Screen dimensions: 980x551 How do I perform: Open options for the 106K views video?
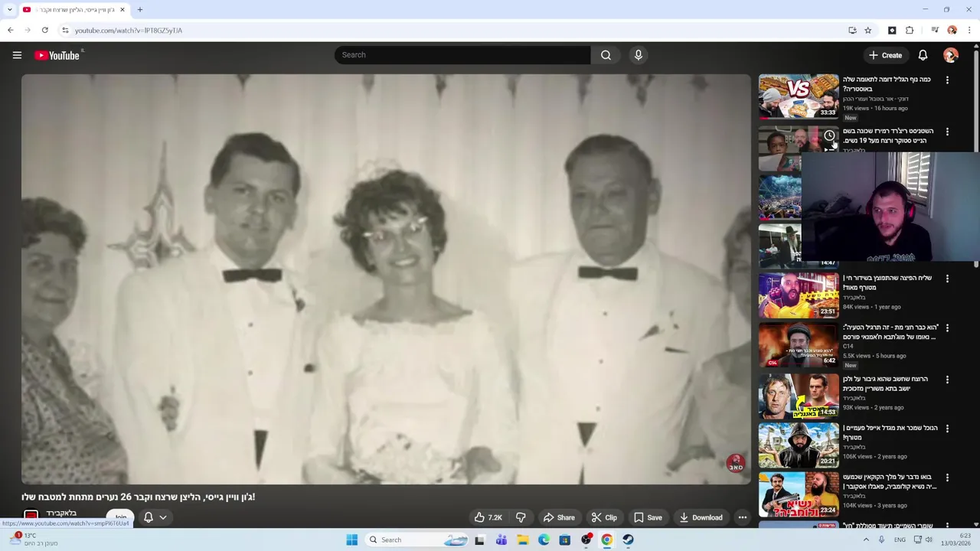click(947, 429)
